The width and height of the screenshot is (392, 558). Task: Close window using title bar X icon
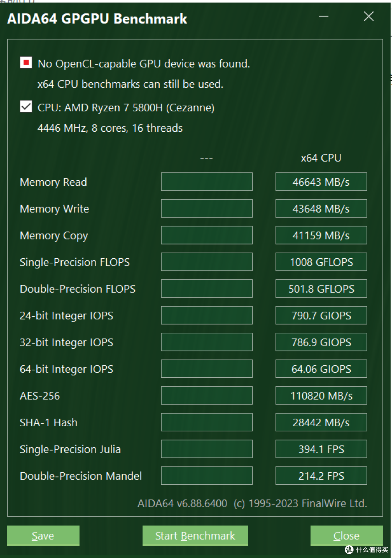coord(369,16)
